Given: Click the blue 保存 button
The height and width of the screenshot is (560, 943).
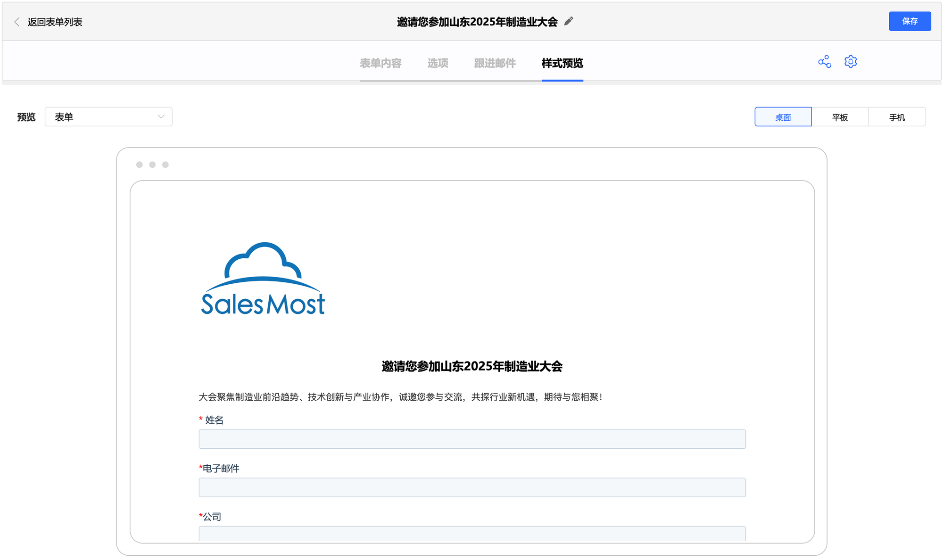Looking at the screenshot, I should click(910, 21).
